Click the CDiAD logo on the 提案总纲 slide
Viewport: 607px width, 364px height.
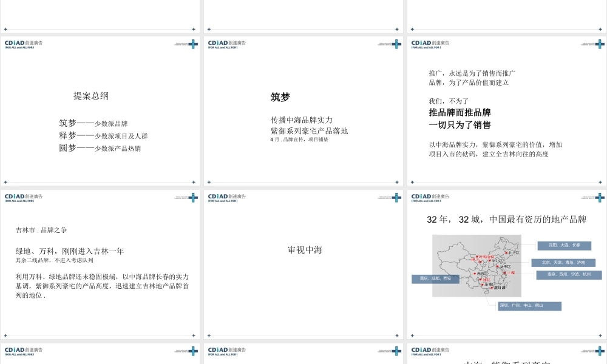pos(24,44)
